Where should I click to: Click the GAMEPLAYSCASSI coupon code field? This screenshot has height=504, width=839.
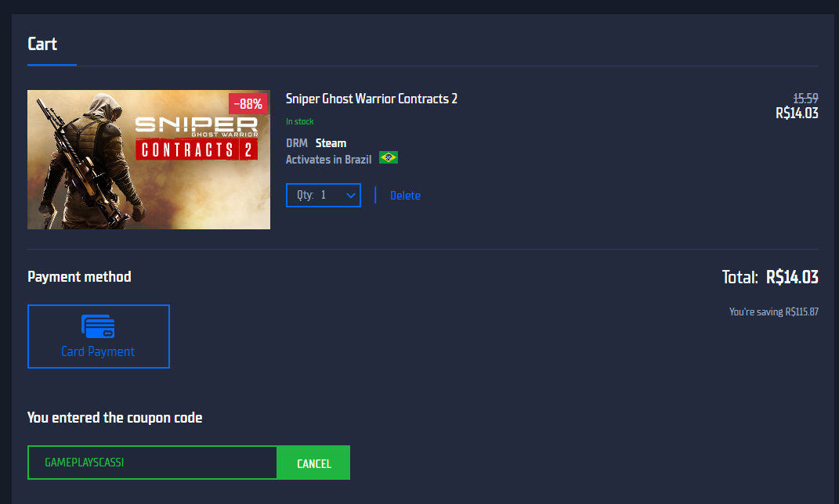pyautogui.click(x=153, y=463)
